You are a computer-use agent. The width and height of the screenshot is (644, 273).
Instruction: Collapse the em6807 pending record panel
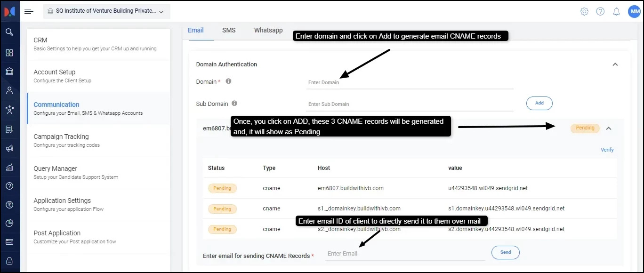click(609, 128)
